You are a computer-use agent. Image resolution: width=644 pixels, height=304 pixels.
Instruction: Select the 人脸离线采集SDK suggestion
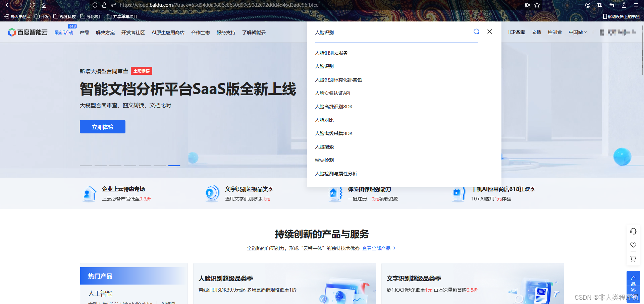(x=334, y=133)
